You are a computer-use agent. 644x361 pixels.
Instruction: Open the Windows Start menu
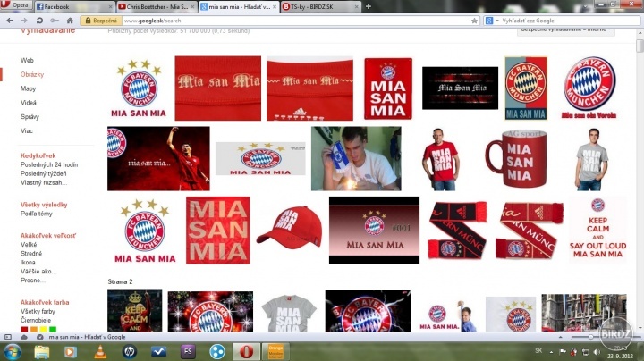click(x=12, y=352)
